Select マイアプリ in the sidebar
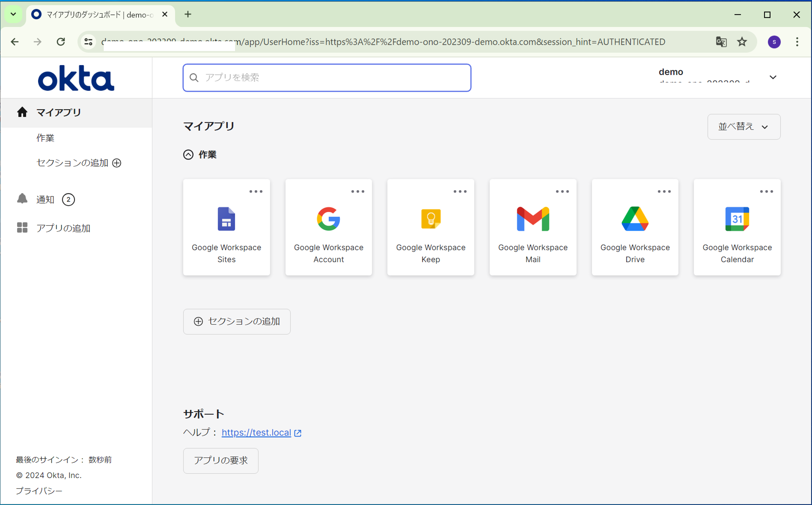 (x=76, y=113)
